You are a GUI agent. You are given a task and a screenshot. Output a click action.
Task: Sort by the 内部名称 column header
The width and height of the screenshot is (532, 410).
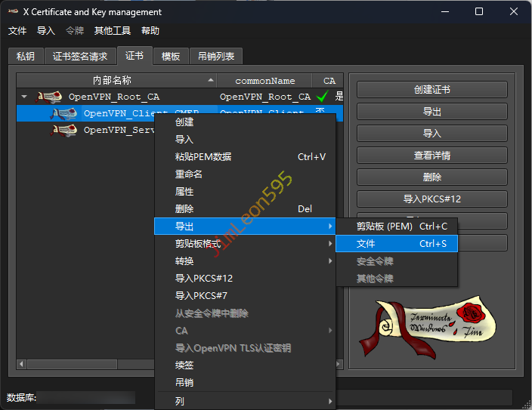(x=112, y=81)
